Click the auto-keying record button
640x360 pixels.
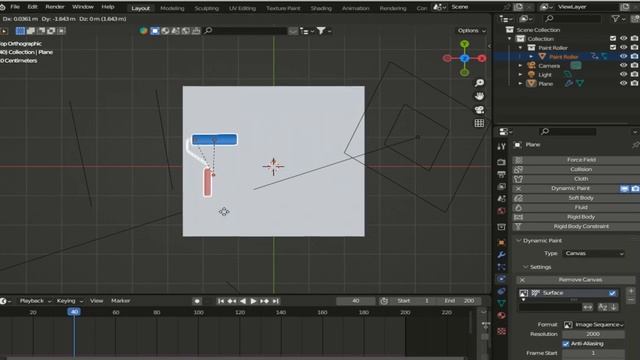click(197, 301)
